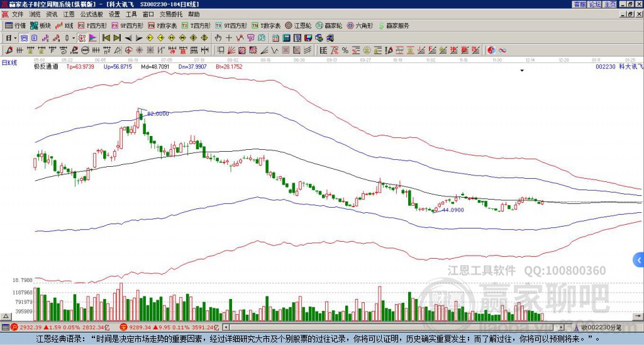
Task: Open the 帮助 menu
Action: (194, 14)
